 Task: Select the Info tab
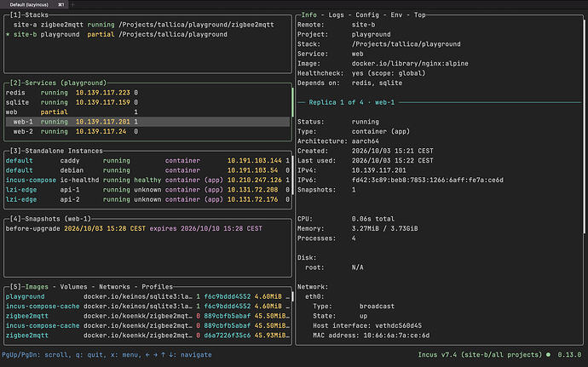tap(309, 15)
